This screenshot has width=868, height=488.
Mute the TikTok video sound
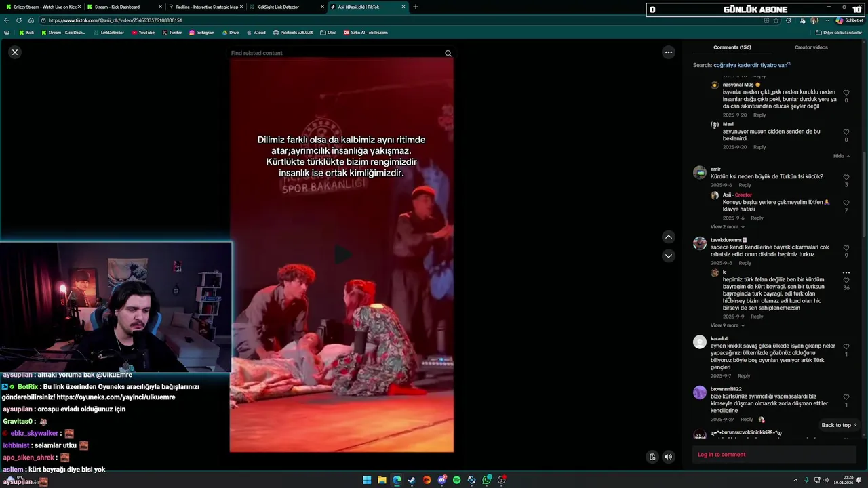(x=668, y=457)
